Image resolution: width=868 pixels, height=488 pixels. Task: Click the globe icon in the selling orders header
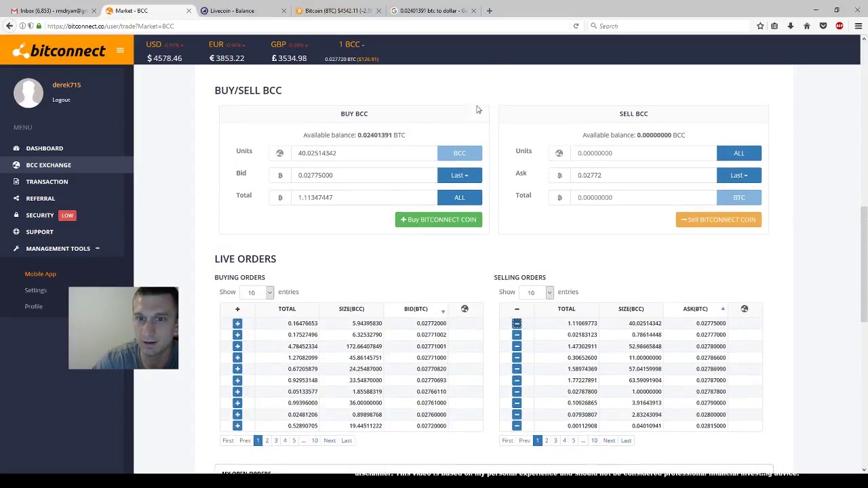(744, 309)
